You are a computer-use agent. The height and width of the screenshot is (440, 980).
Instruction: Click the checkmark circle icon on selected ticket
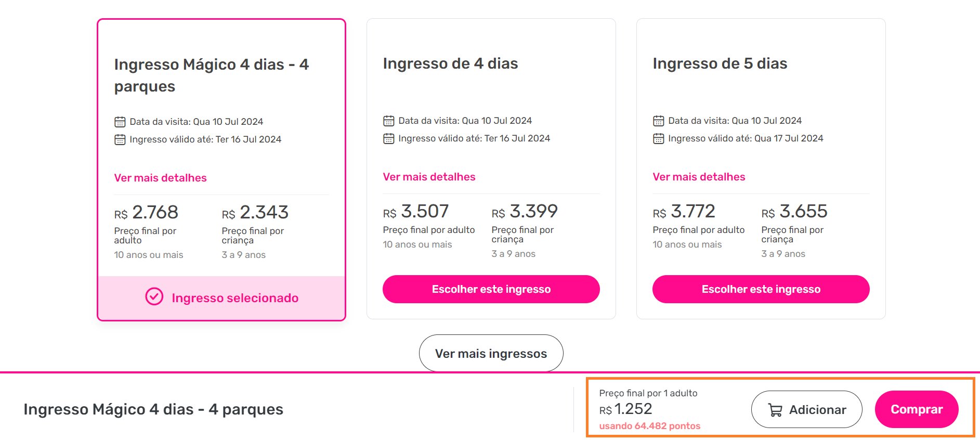pos(154,296)
